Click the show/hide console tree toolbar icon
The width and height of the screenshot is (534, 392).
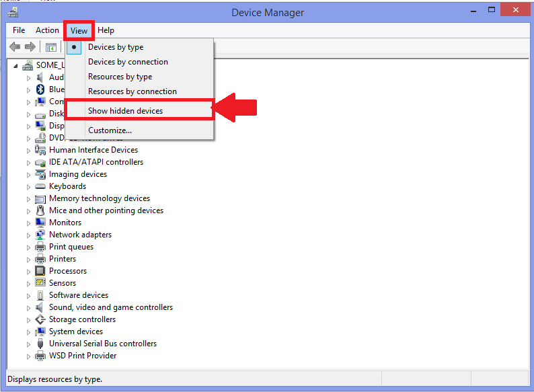(51, 47)
